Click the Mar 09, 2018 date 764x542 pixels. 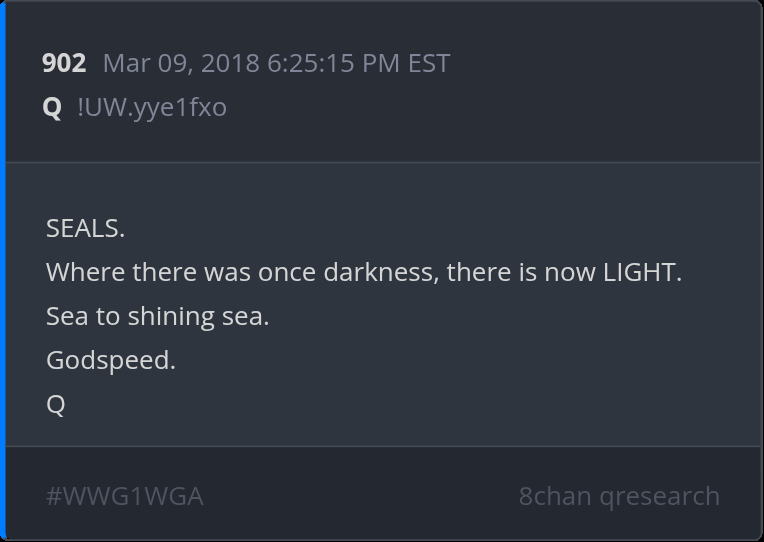point(181,64)
